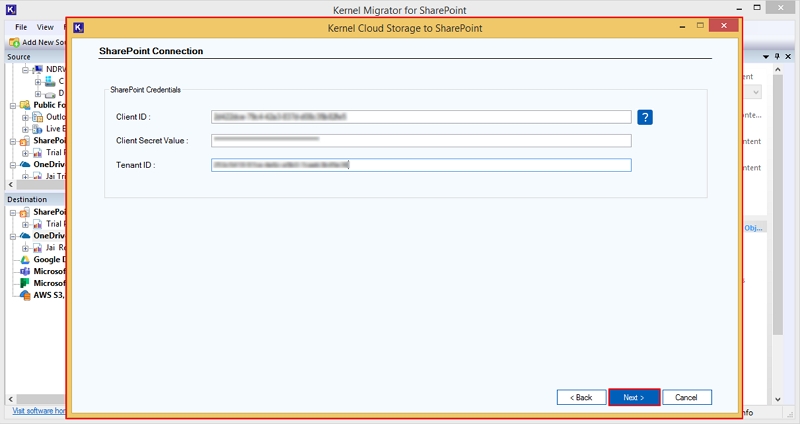The height and width of the screenshot is (424, 800).
Task: Open the Visit software home link
Action: 39,411
